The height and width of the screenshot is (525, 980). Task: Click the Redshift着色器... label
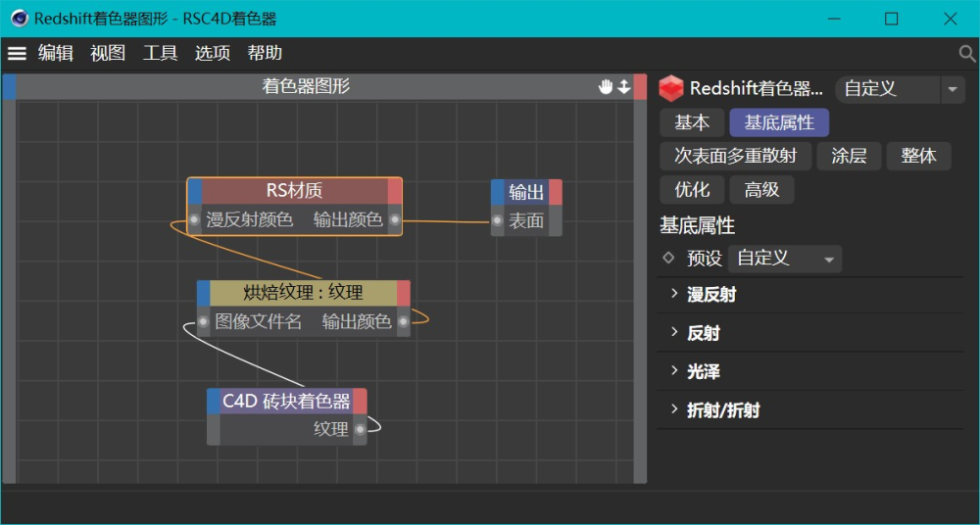(x=757, y=89)
